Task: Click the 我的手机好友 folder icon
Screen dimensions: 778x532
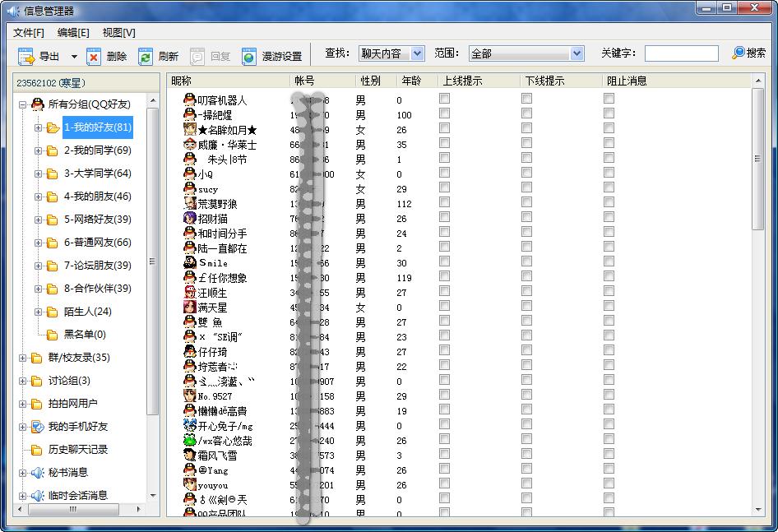Action: click(x=37, y=427)
